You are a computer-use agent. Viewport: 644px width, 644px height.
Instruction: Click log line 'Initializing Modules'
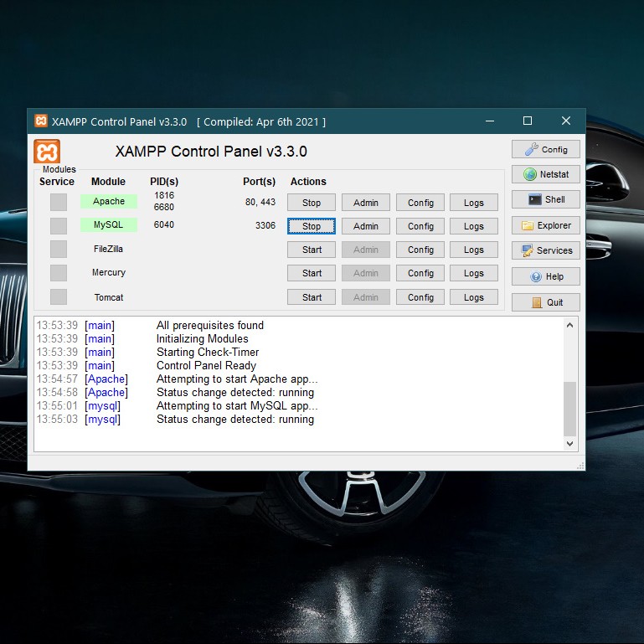[203, 339]
